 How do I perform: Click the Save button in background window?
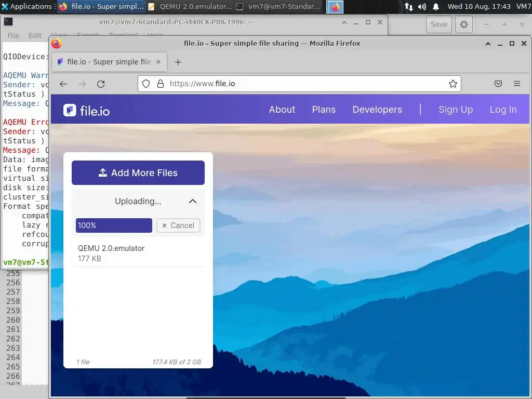438,24
